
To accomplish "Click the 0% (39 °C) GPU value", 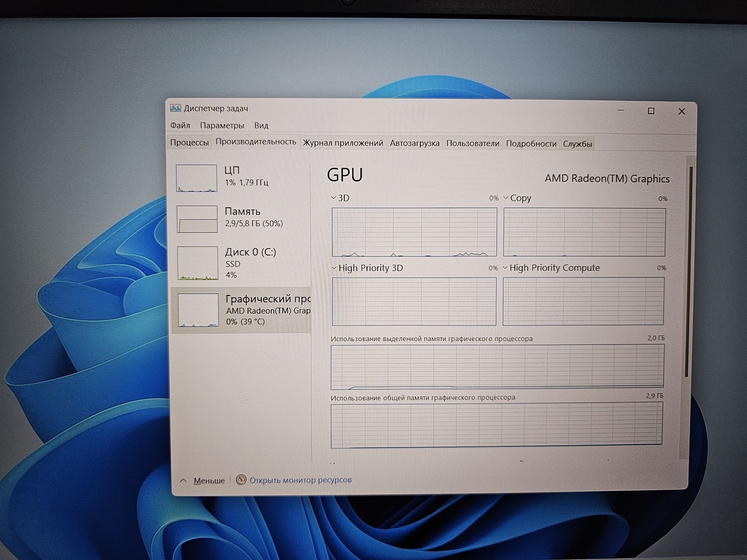I will [x=245, y=321].
